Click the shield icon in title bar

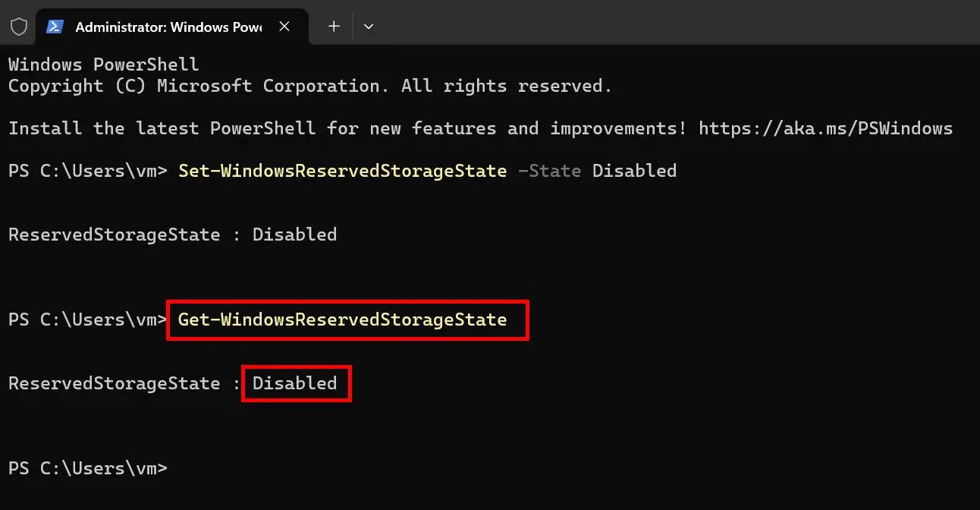[18, 27]
